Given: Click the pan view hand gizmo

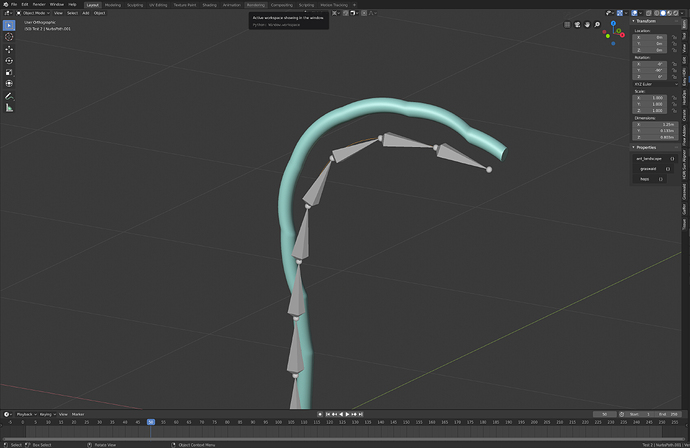Looking at the screenshot, I should click(587, 25).
